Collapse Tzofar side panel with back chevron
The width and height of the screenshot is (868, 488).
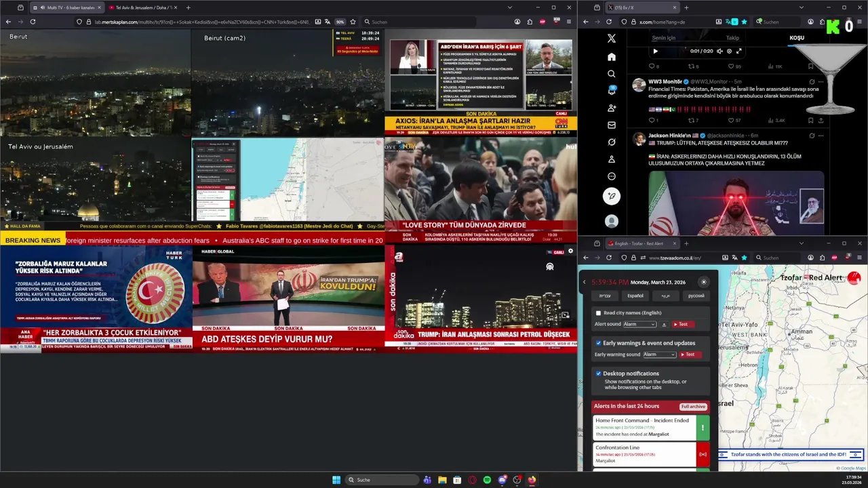click(585, 282)
